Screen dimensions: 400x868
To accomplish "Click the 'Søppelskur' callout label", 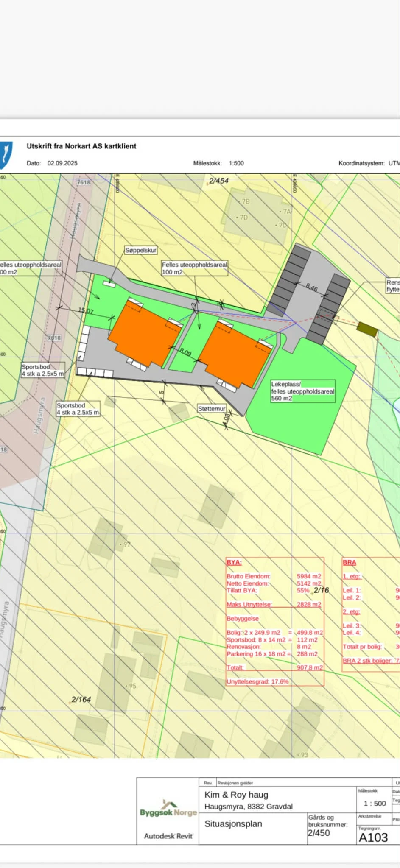I will (x=141, y=251).
